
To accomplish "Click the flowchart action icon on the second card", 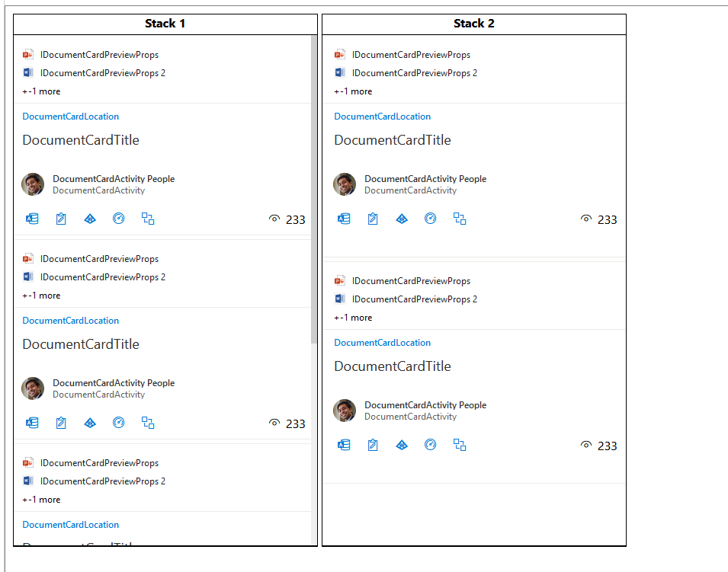I will pyautogui.click(x=148, y=423).
